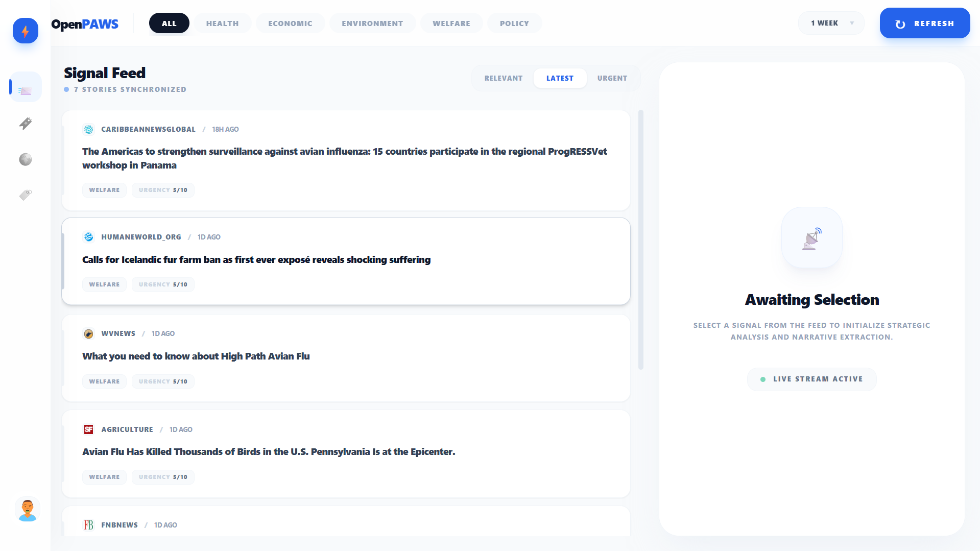The image size is (980, 551).
Task: Toggle the URGENT feed filter
Action: (x=612, y=78)
